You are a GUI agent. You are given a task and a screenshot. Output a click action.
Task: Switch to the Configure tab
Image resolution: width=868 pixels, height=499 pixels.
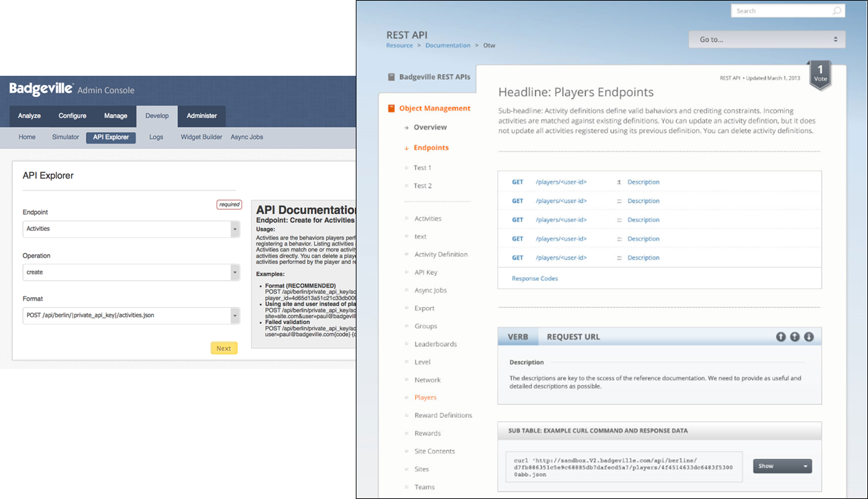73,116
